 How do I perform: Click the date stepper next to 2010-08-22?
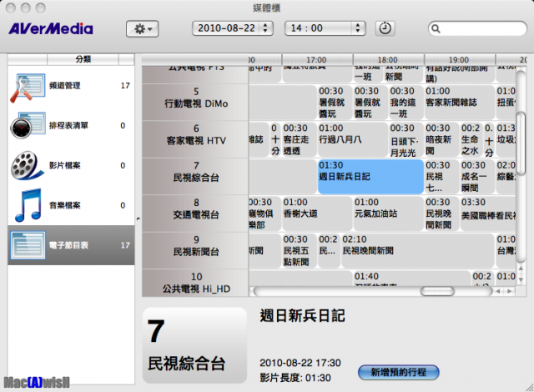[265, 28]
